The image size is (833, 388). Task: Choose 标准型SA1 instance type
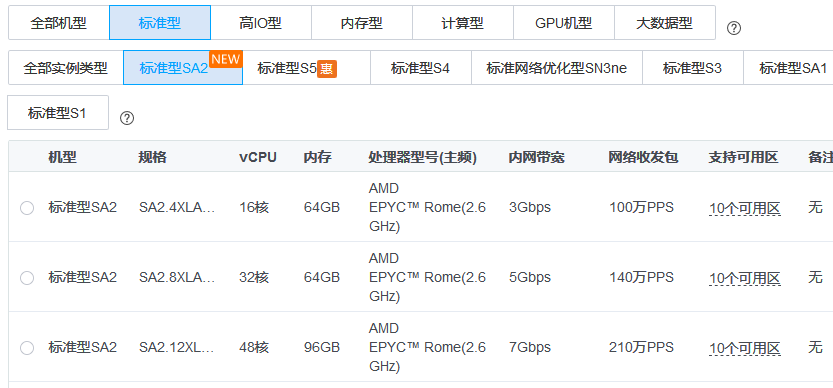pyautogui.click(x=788, y=68)
